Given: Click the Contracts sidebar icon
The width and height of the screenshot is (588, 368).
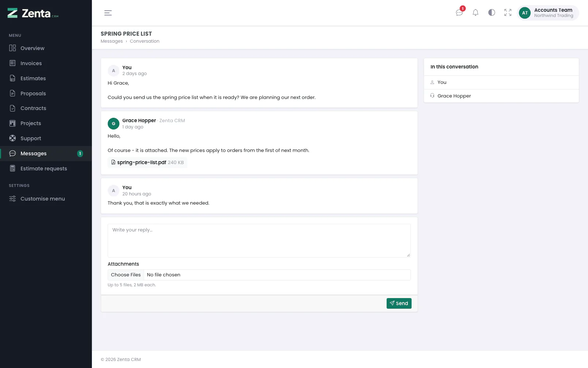Looking at the screenshot, I should pyautogui.click(x=12, y=108).
